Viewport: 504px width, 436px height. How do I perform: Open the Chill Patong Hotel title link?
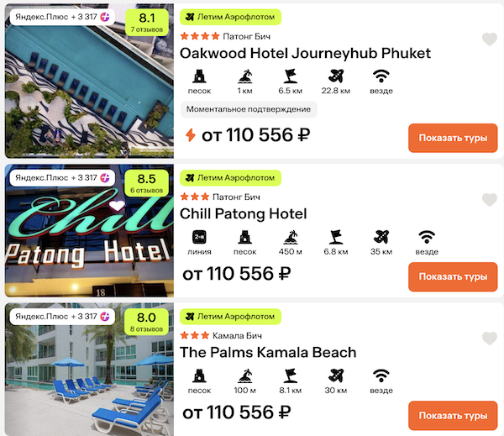(244, 214)
